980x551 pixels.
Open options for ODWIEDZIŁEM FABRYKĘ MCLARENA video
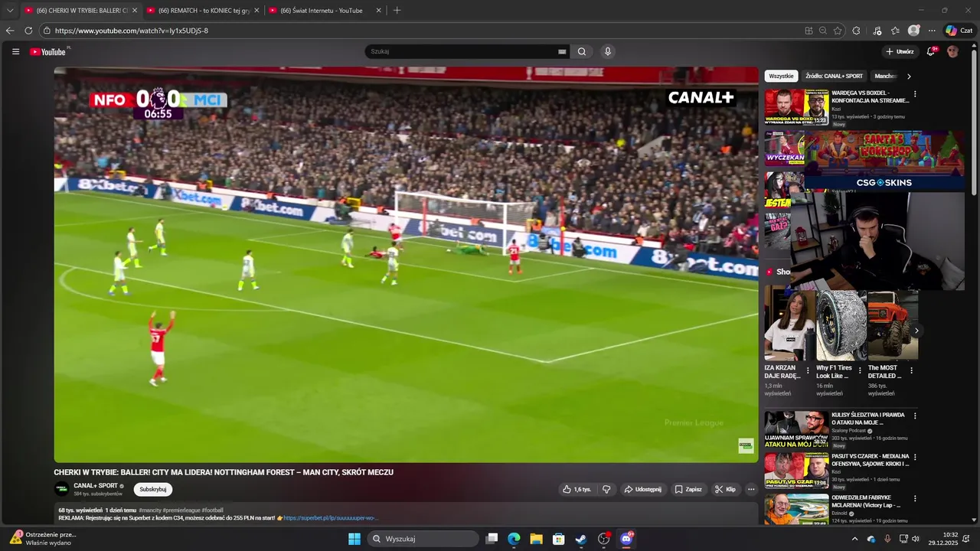(x=915, y=499)
